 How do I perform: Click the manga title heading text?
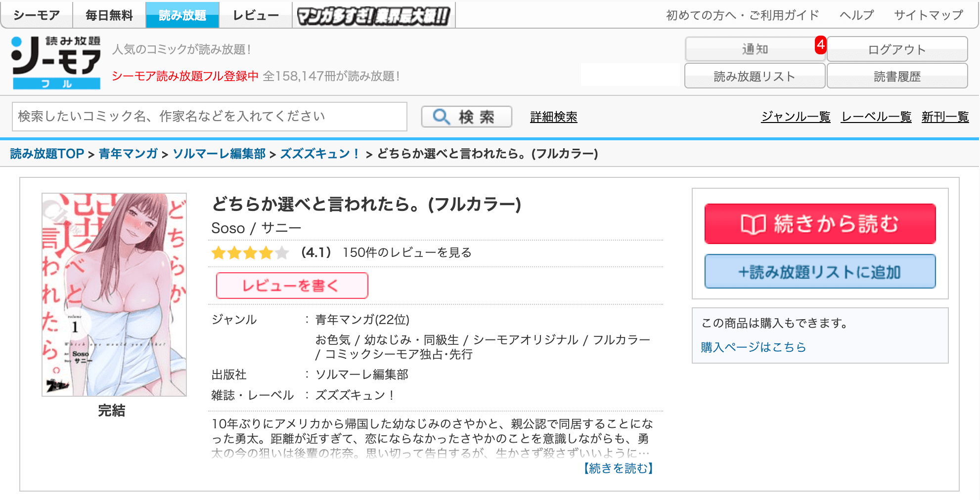[366, 204]
